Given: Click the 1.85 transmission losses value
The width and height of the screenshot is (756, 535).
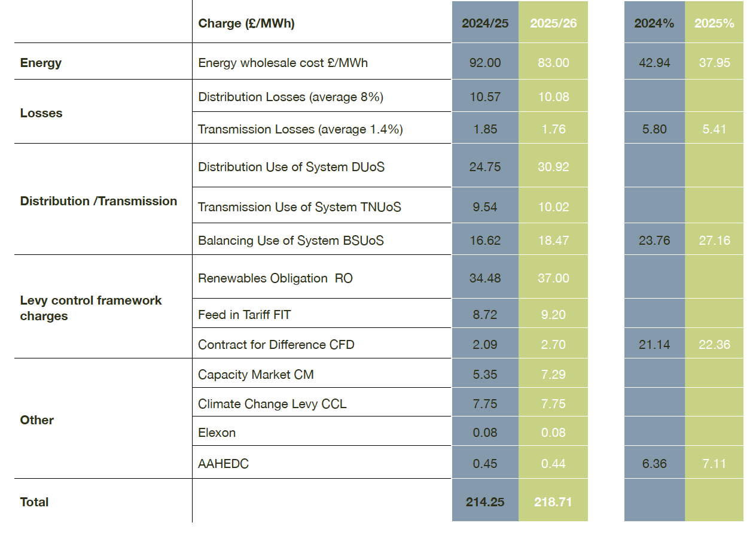Looking at the screenshot, I should coord(485,129).
